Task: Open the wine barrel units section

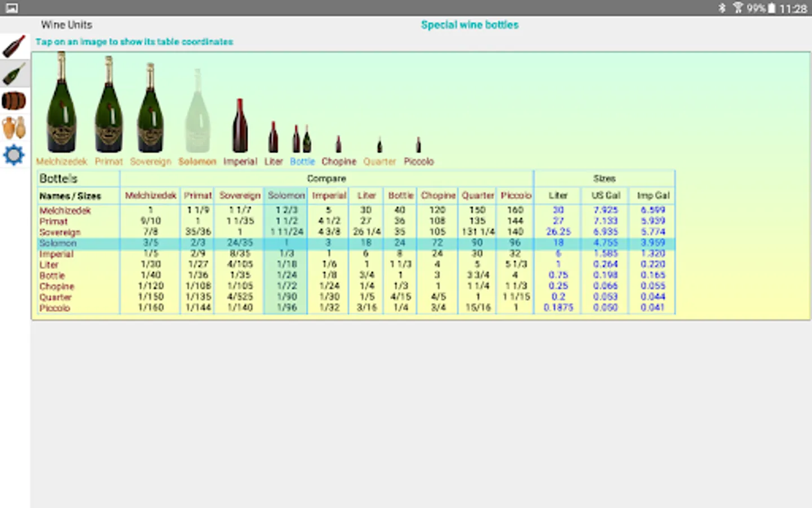Action: coord(14,101)
